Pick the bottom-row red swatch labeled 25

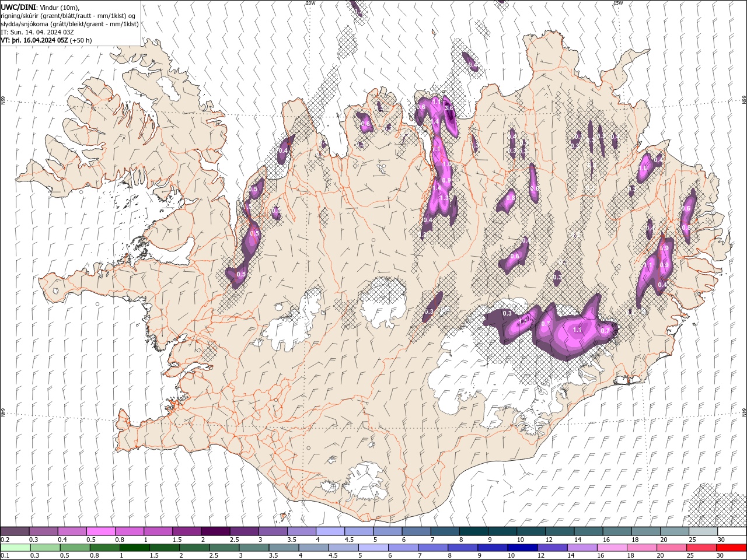coord(700,548)
